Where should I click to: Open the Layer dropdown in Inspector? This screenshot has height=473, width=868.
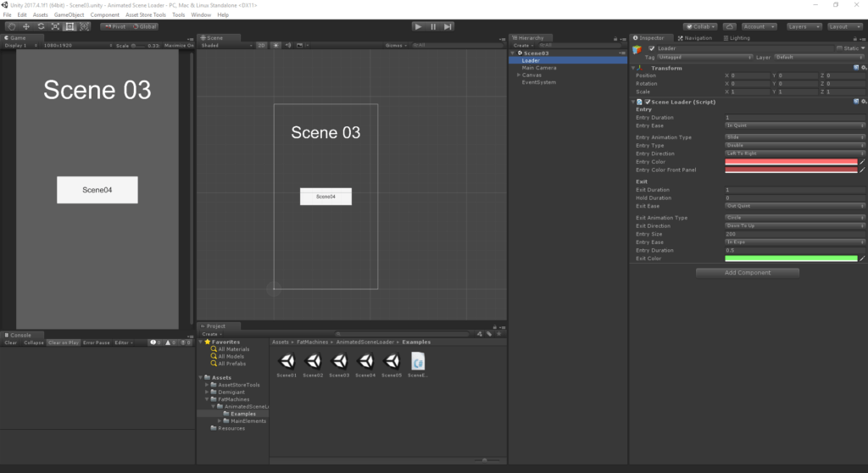click(819, 57)
